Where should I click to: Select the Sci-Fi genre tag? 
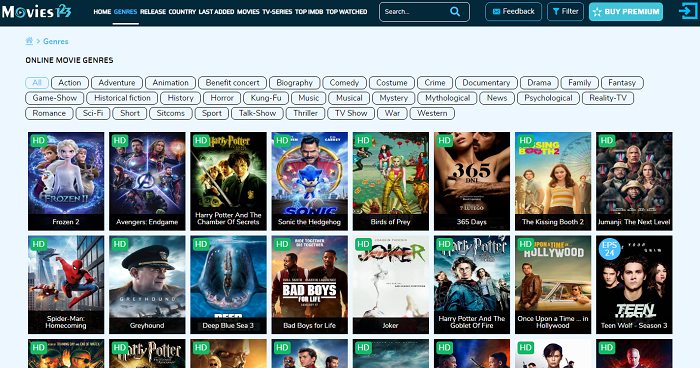[x=93, y=113]
